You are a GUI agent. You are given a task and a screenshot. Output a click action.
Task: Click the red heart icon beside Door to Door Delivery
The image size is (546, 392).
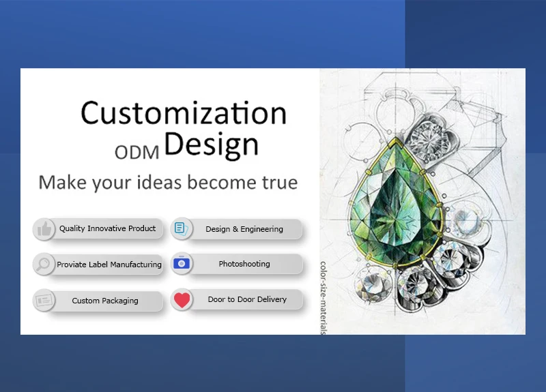(182, 299)
